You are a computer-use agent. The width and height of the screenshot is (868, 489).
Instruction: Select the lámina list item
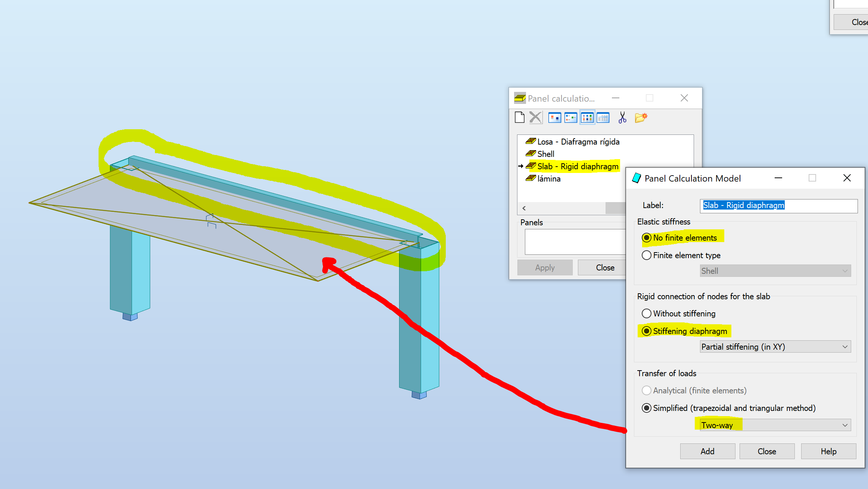pos(548,179)
